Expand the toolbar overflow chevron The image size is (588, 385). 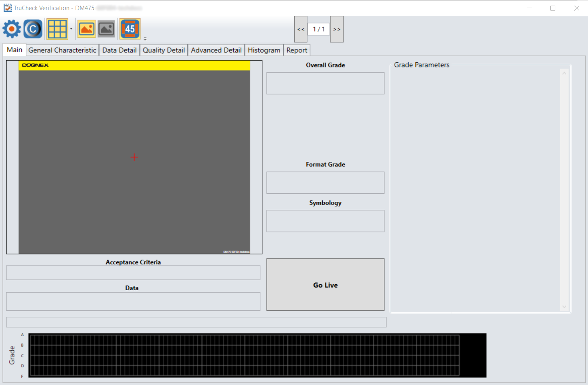(145, 39)
